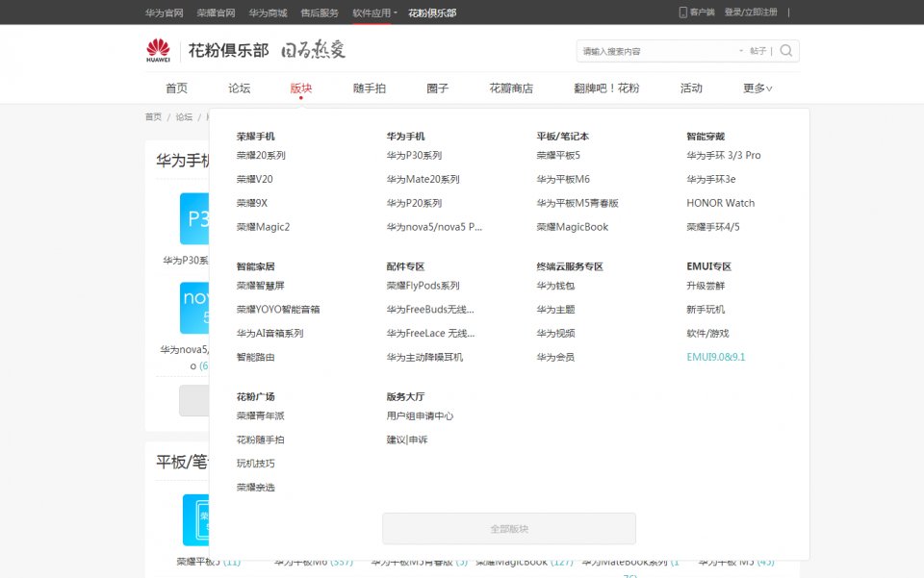Screen dimensions: 924x578
Task: Open 华为商城 link in top bar
Action: coord(269,13)
